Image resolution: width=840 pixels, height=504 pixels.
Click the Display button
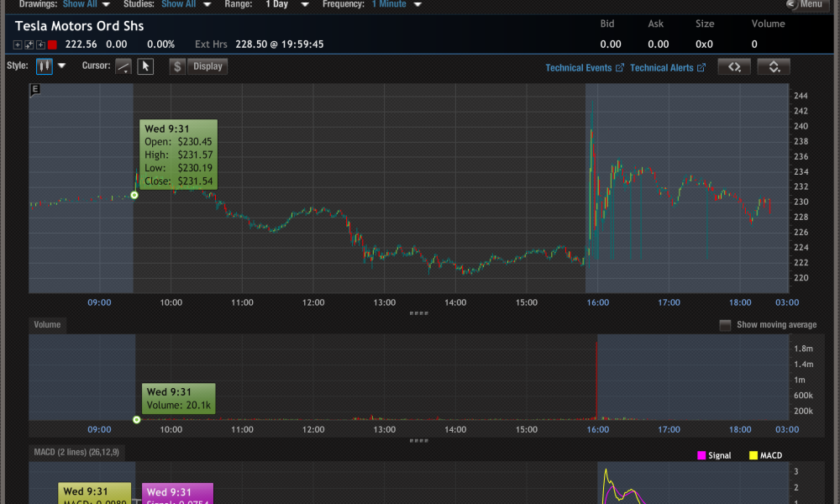coord(207,66)
